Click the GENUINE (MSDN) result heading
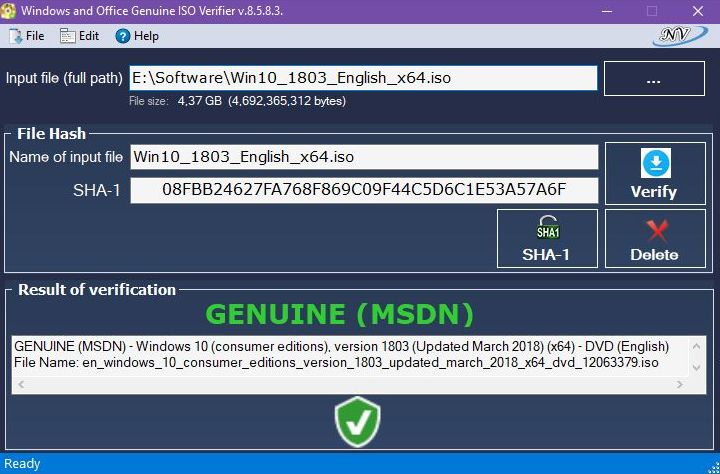720x474 pixels. pyautogui.click(x=340, y=315)
